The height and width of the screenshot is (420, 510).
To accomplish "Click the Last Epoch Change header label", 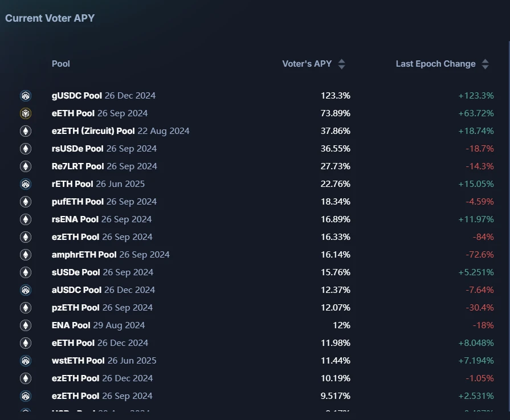I will [435, 64].
